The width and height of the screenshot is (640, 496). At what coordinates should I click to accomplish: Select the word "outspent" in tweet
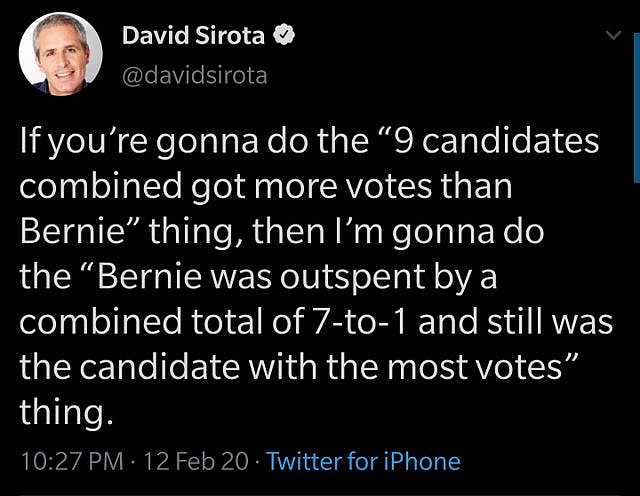353,278
